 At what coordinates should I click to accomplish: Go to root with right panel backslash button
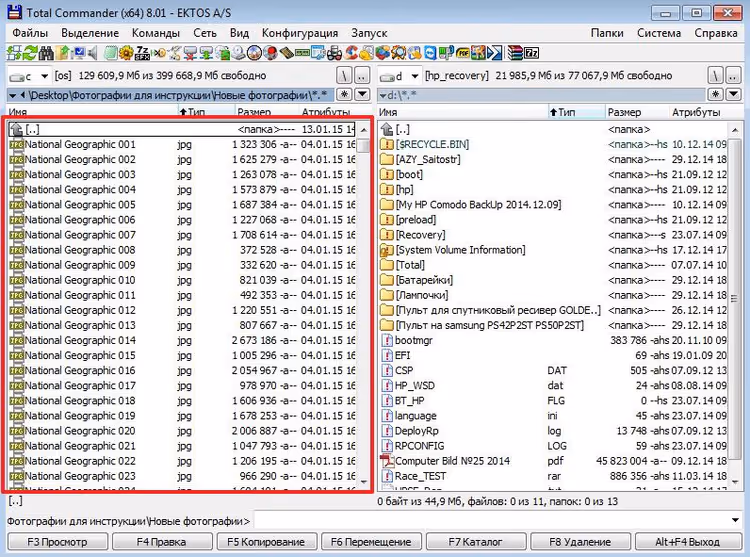point(715,76)
